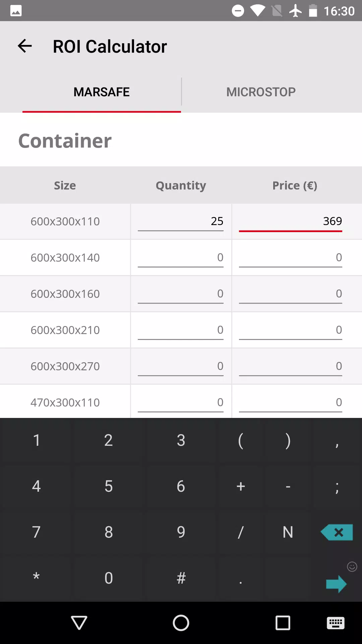The width and height of the screenshot is (362, 644).
Task: Tap the back arrow beside ROI Calculator
Action: pos(25,46)
